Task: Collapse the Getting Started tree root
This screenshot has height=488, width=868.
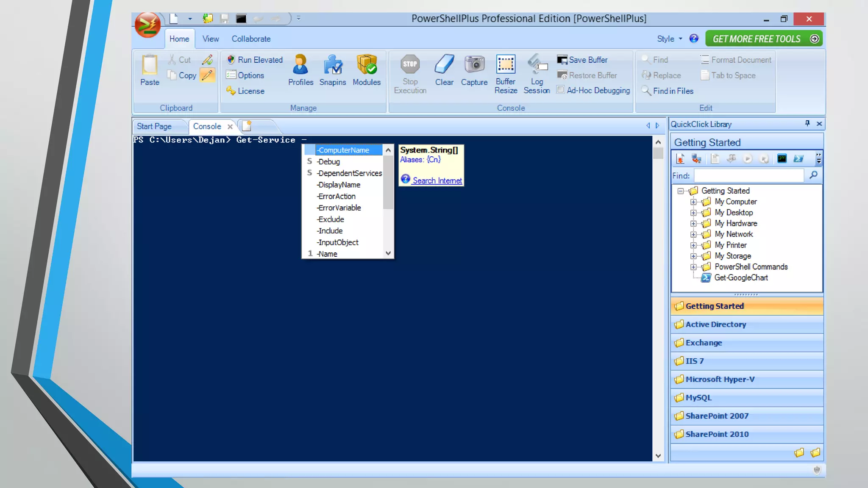Action: (680, 191)
